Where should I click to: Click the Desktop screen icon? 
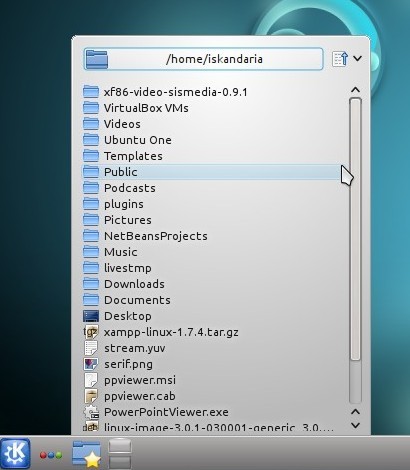(91, 316)
